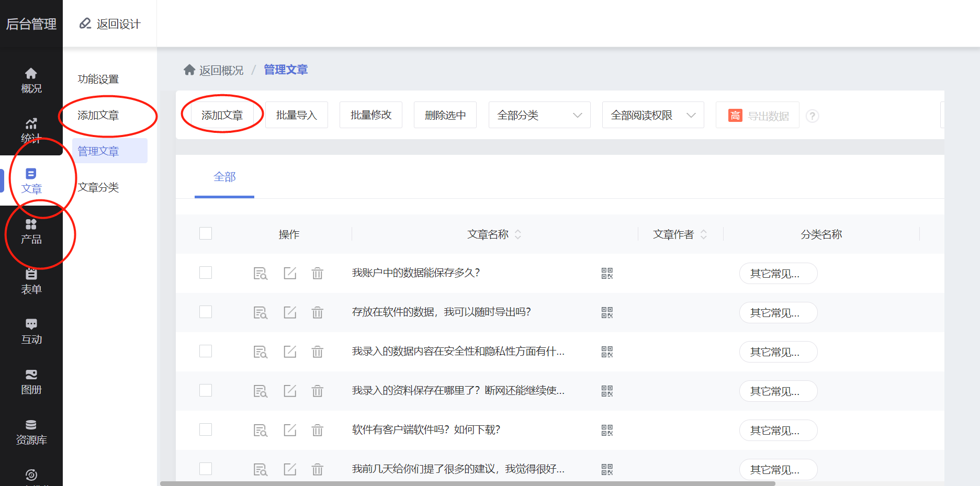Check the checkbox for the last visible article row
The width and height of the screenshot is (980, 486).
(x=205, y=469)
